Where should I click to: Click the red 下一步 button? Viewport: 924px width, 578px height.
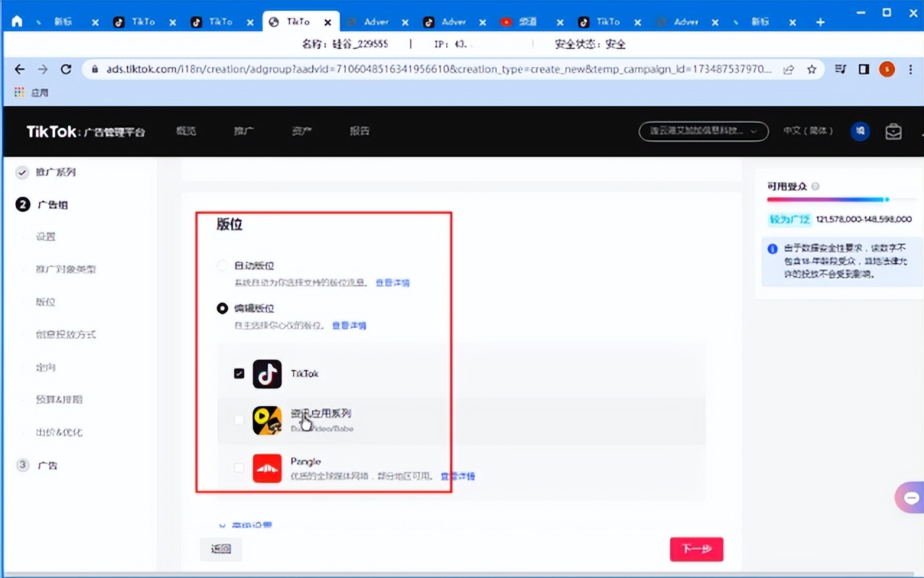pos(696,549)
